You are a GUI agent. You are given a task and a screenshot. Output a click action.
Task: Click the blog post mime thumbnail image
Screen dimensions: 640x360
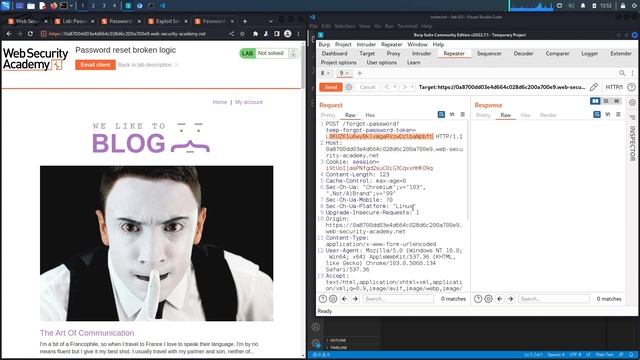(x=156, y=243)
